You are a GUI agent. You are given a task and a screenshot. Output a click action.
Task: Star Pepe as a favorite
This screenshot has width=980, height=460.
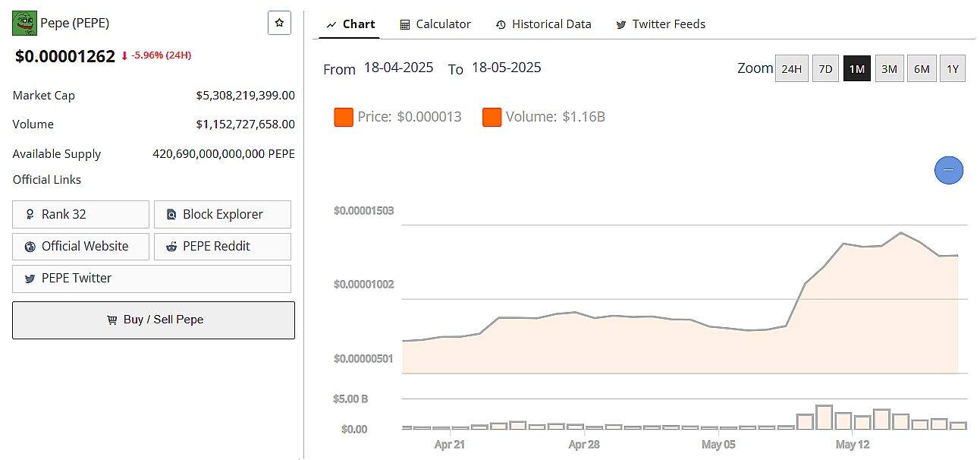click(279, 24)
